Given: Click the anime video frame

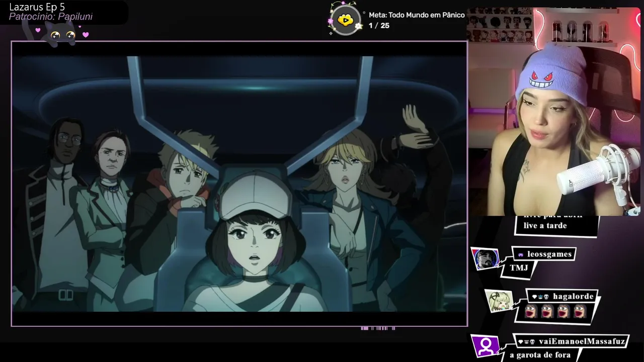Looking at the screenshot, I should coord(239,184).
